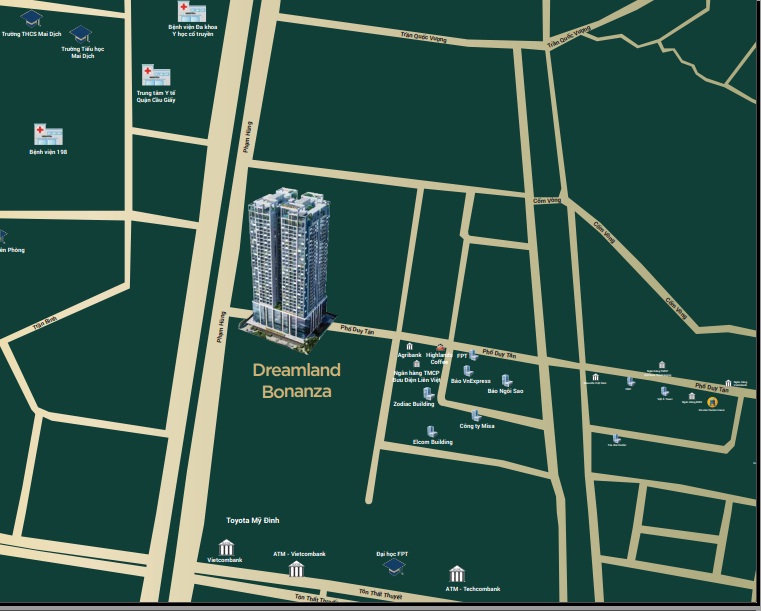Click the Công ty Misa building icon
761x611 pixels.
pyautogui.click(x=476, y=415)
